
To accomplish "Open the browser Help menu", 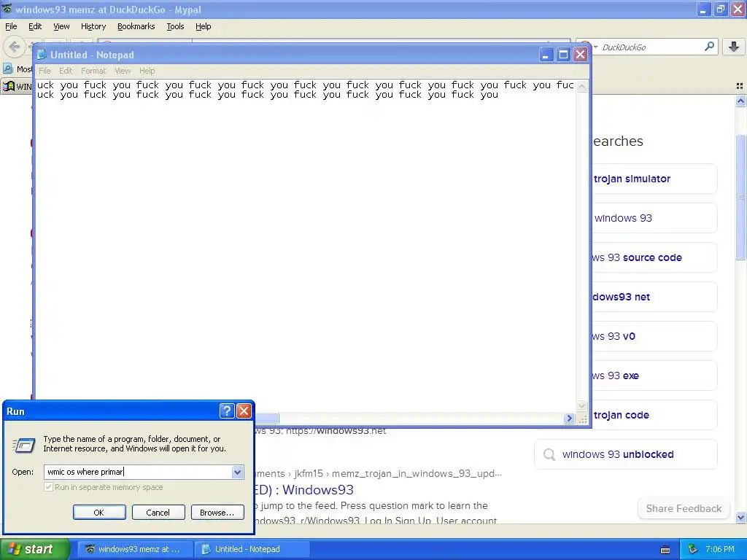I will tap(203, 26).
